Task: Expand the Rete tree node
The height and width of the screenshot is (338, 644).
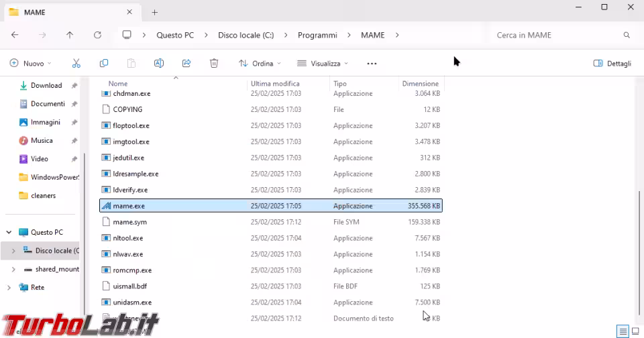Action: pyautogui.click(x=9, y=287)
